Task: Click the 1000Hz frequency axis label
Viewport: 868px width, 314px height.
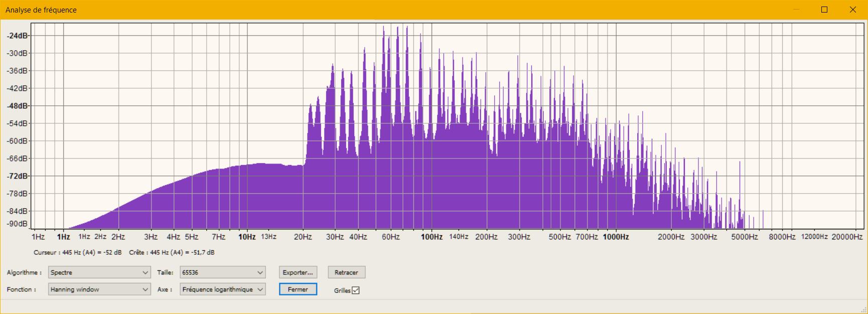Action: 616,237
